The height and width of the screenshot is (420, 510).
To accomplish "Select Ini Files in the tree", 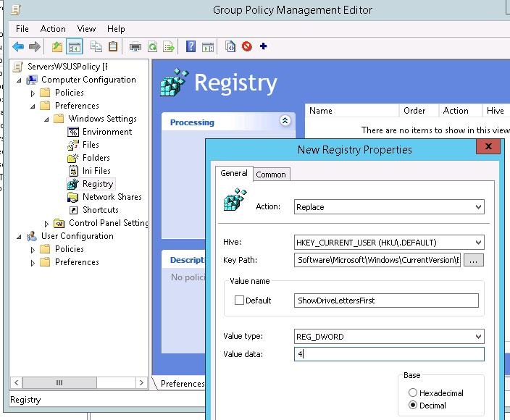I will coord(96,171).
